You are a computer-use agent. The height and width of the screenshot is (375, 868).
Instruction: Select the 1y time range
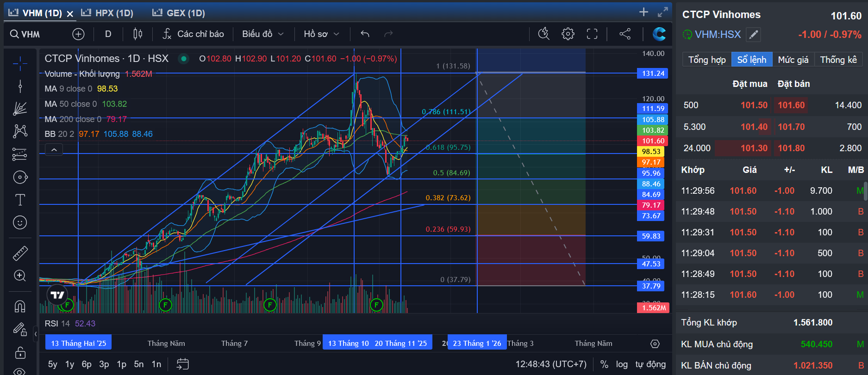click(69, 364)
